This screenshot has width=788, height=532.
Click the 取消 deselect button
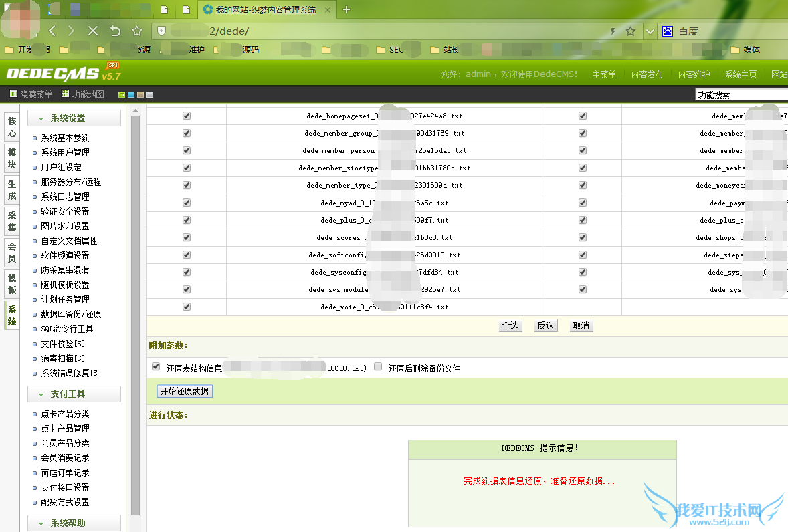(581, 326)
